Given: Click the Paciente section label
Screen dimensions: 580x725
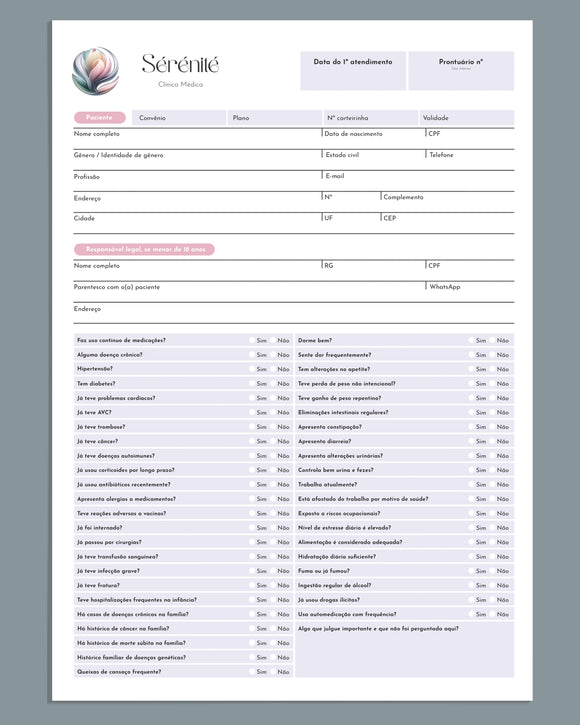Looking at the screenshot, I should pos(99,117).
